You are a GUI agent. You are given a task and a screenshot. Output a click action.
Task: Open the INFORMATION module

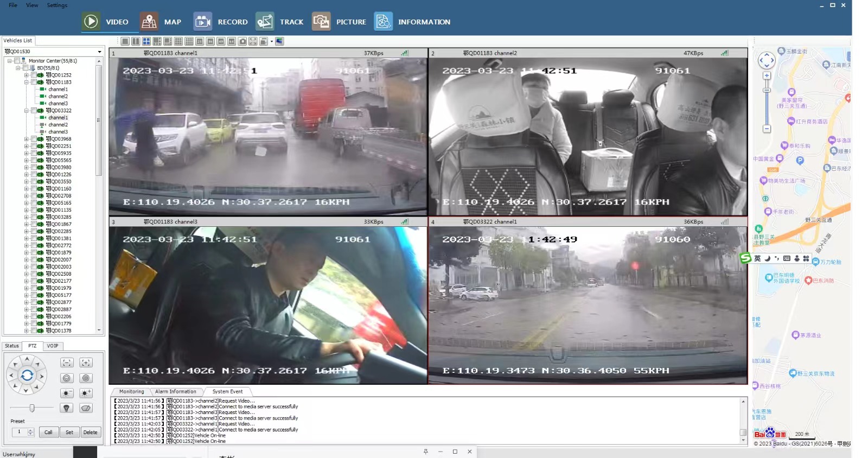(x=412, y=22)
